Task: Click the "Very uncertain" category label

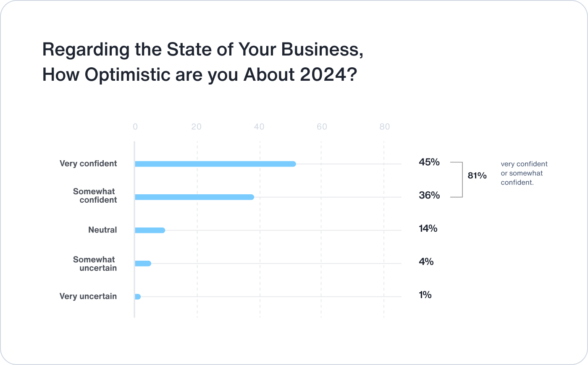Action: [x=88, y=296]
